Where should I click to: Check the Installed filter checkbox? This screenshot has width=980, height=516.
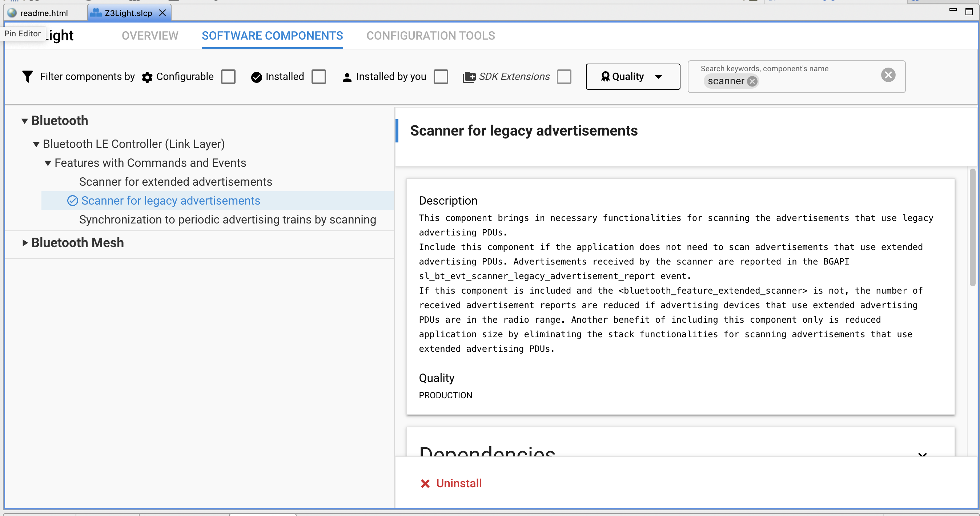[319, 76]
